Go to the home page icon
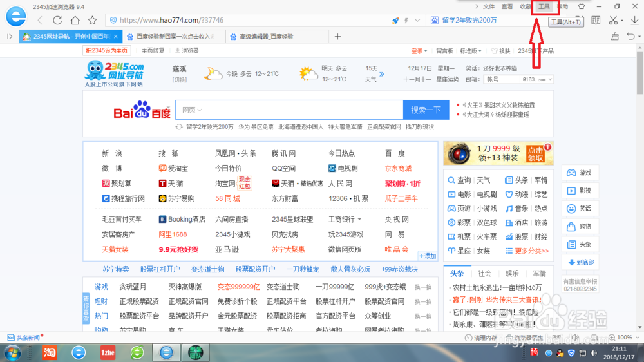Viewport: 644px width, 362px height. point(75,20)
